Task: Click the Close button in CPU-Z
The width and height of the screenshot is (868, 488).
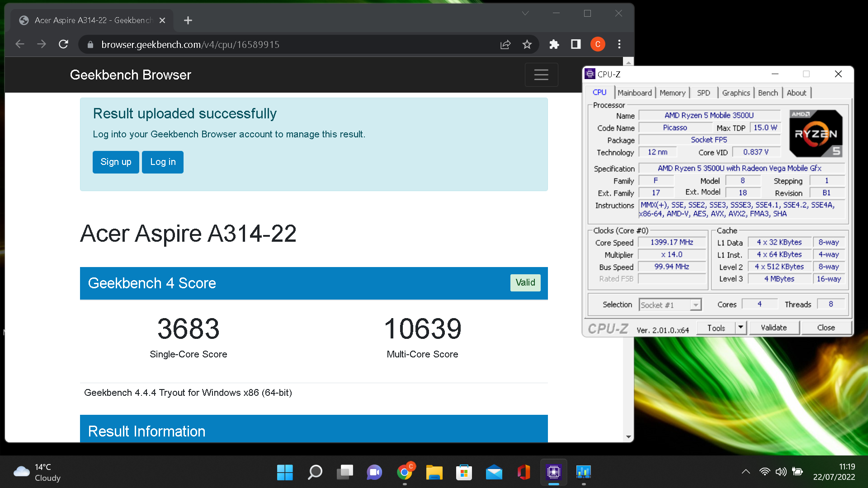Action: click(826, 328)
